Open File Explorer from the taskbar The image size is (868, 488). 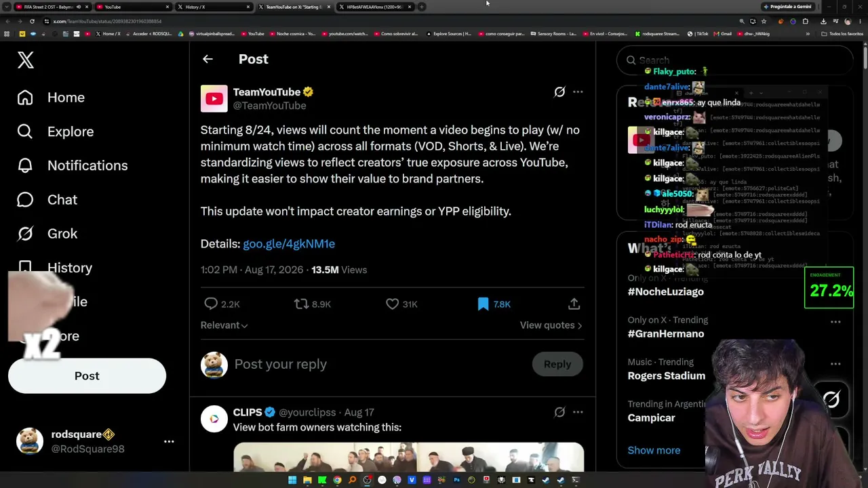click(x=307, y=480)
